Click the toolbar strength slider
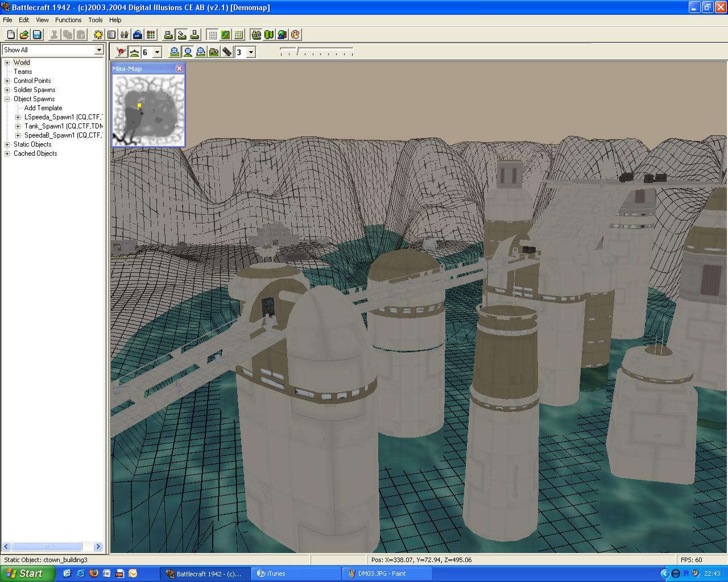Viewport: 728px width, 582px height. pos(316,52)
